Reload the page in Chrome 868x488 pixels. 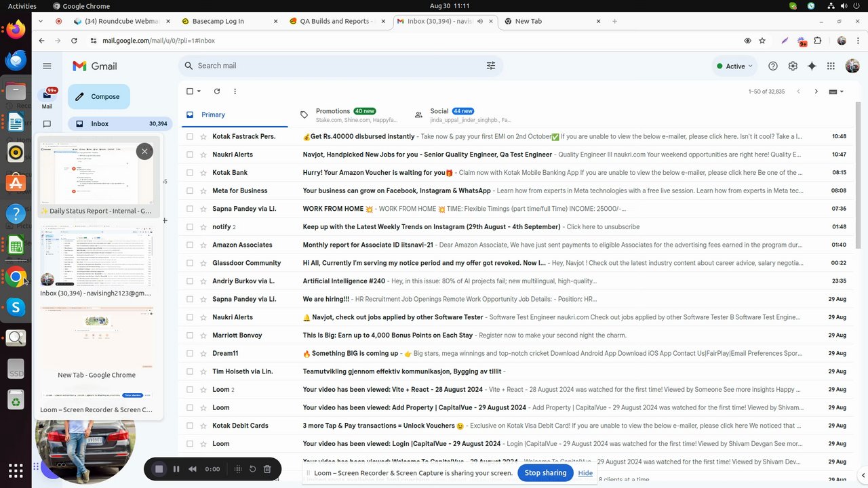pos(74,41)
